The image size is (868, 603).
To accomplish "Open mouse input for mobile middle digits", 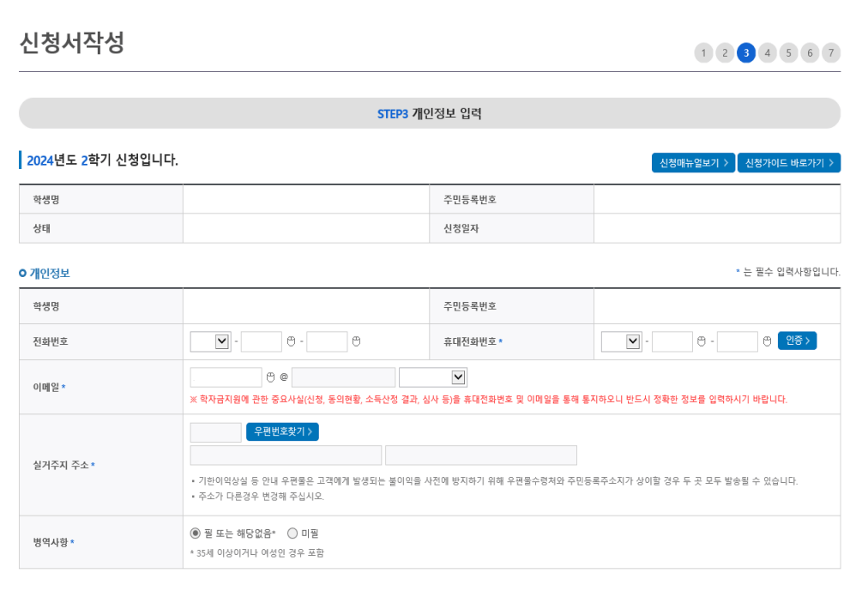I will click(x=702, y=341).
